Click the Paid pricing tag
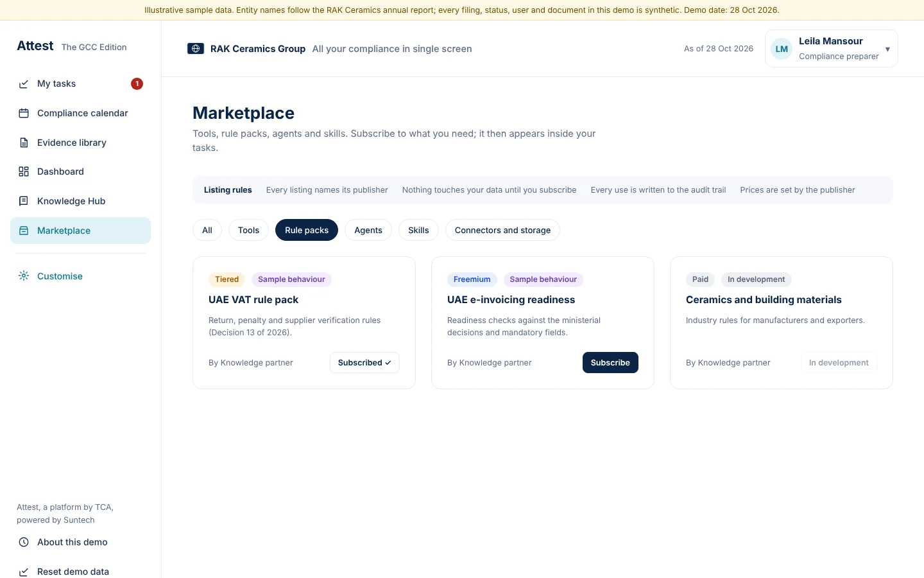Screen dimensions: 924x578 [x=700, y=279]
